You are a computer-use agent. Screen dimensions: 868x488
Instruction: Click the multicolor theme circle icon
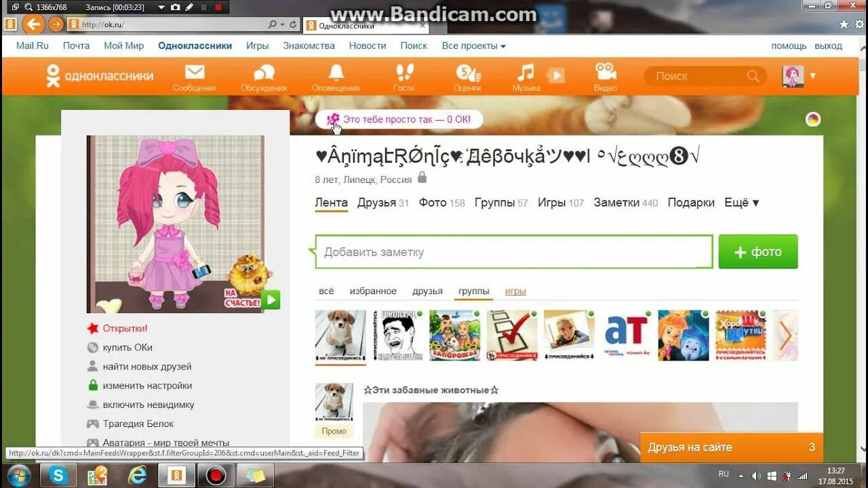click(813, 119)
